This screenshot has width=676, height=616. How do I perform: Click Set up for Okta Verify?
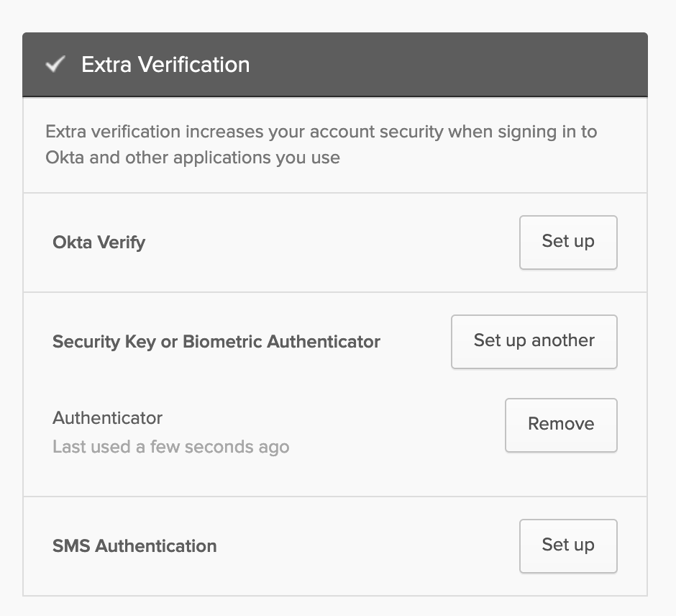[567, 243]
